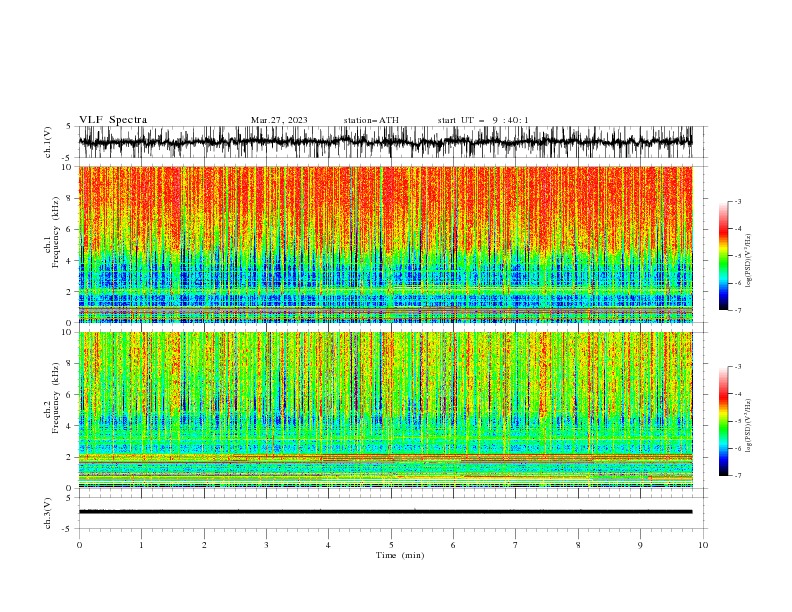Click the "Time (min)" axis label
This screenshot has width=792, height=612.
coord(400,555)
